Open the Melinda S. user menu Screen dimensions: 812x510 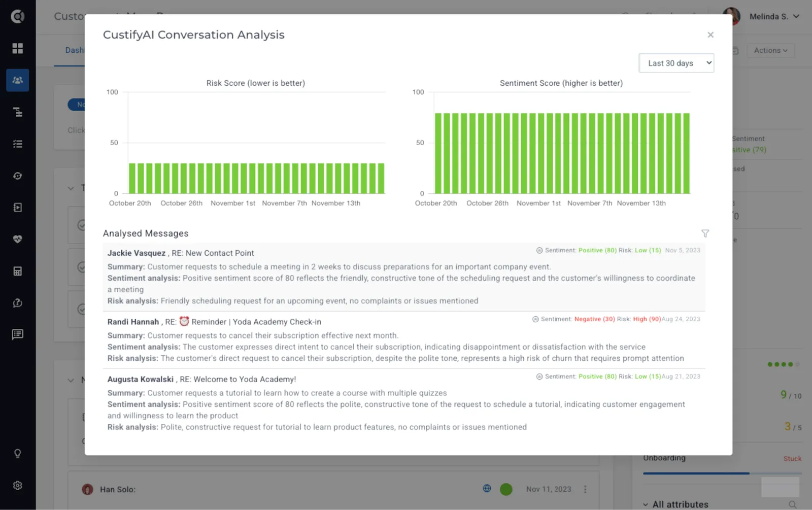point(774,17)
